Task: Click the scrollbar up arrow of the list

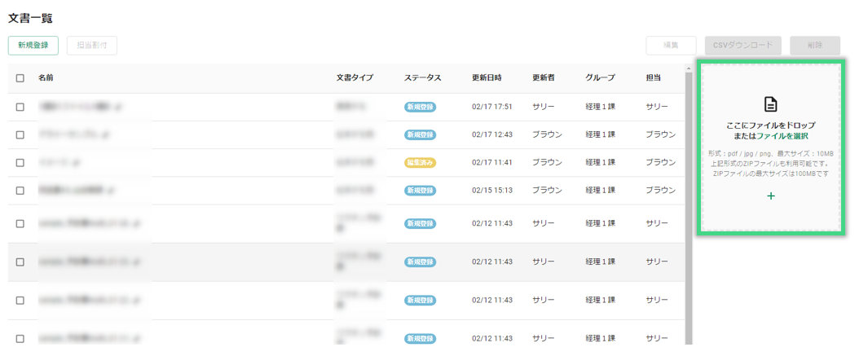Action: (689, 68)
